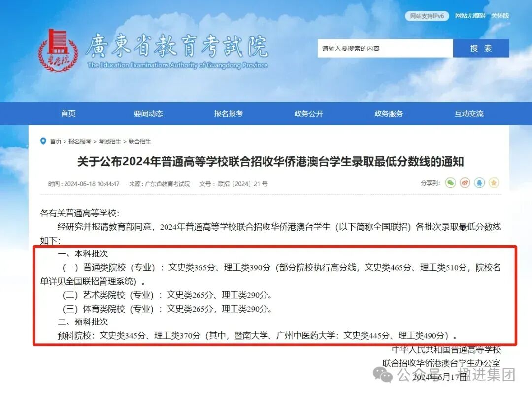
Task: Click the QZone star share icon
Action: click(494, 183)
